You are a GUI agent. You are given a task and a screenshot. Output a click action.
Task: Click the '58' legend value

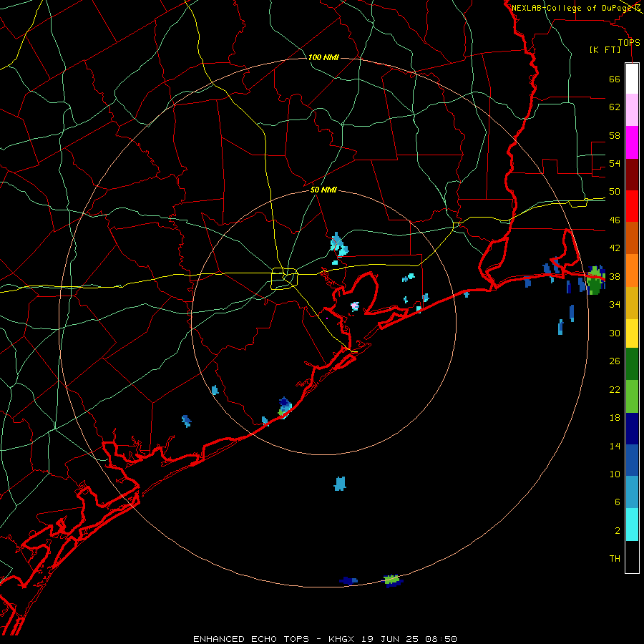[x=615, y=135]
